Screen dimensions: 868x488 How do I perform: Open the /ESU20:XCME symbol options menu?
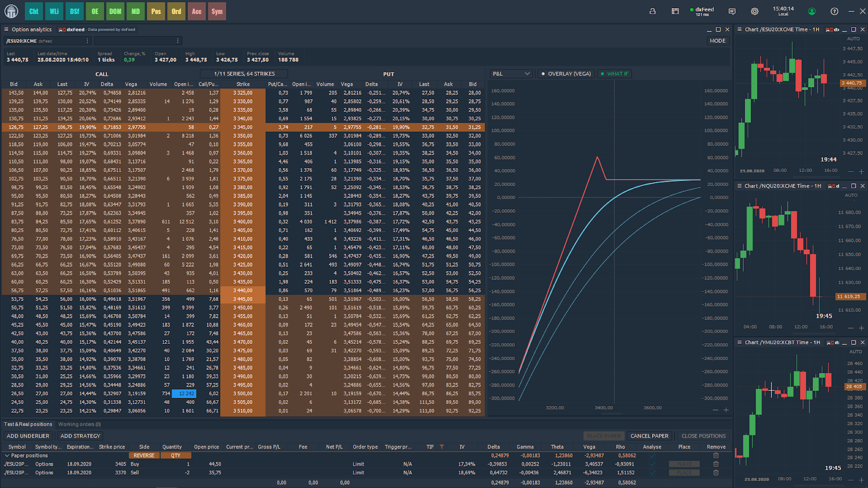[87, 41]
